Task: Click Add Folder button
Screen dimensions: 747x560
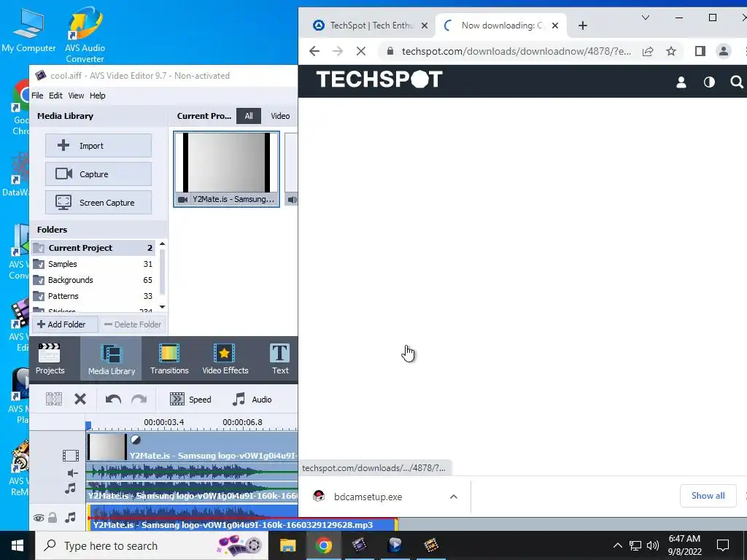Action: tap(65, 324)
